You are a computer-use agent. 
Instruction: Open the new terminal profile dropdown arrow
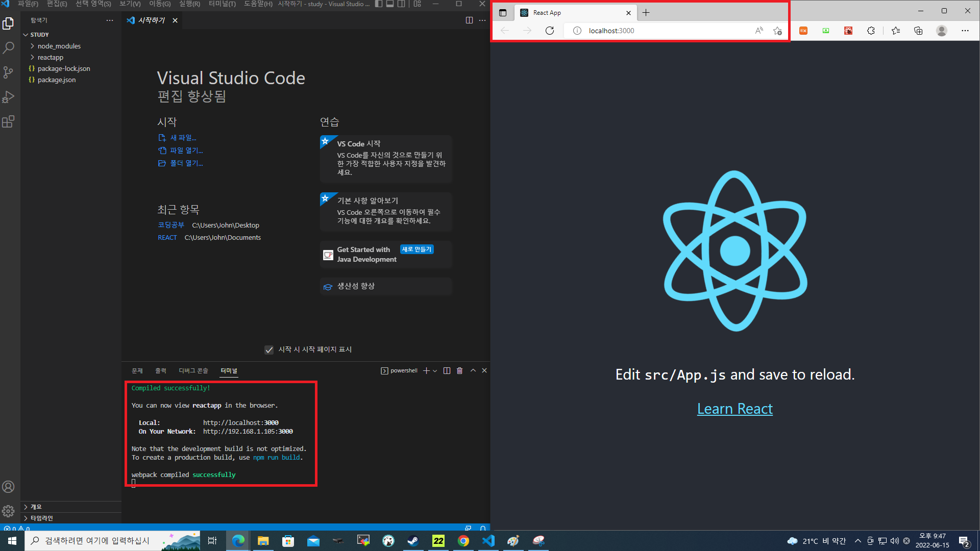click(x=435, y=371)
